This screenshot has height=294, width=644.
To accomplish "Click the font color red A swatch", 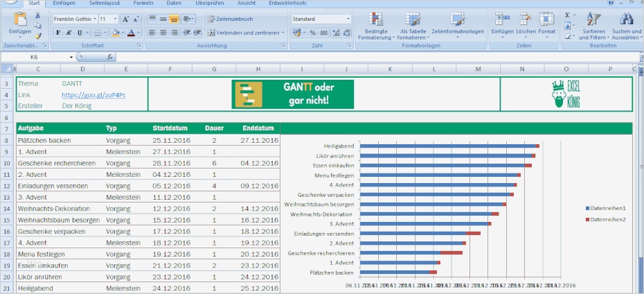I will coord(131,33).
